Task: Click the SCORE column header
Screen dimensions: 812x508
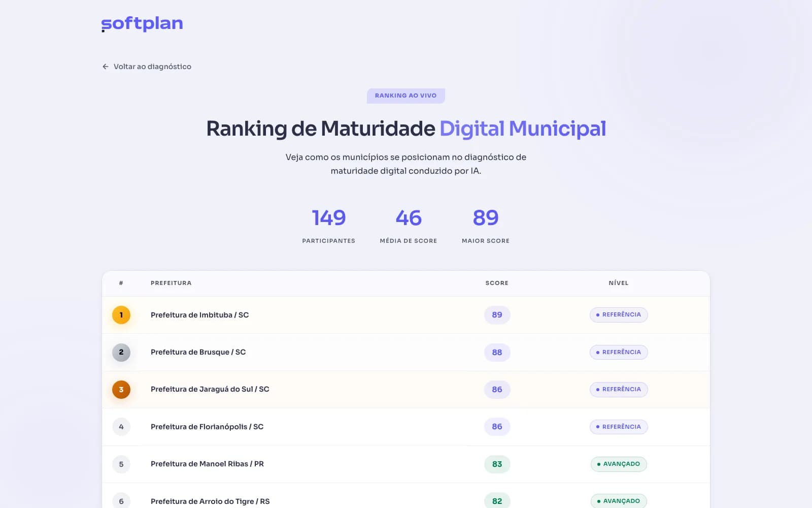Action: 497,283
